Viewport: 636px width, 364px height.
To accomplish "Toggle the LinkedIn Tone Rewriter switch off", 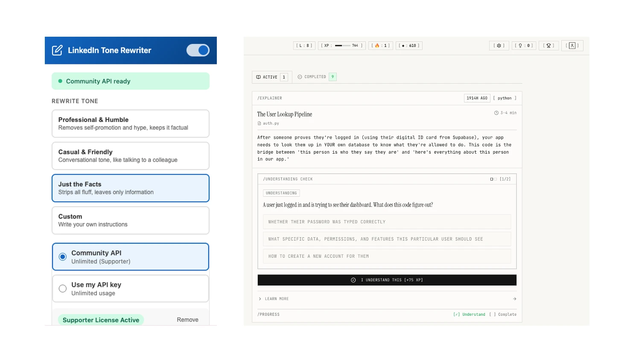I will (x=198, y=50).
